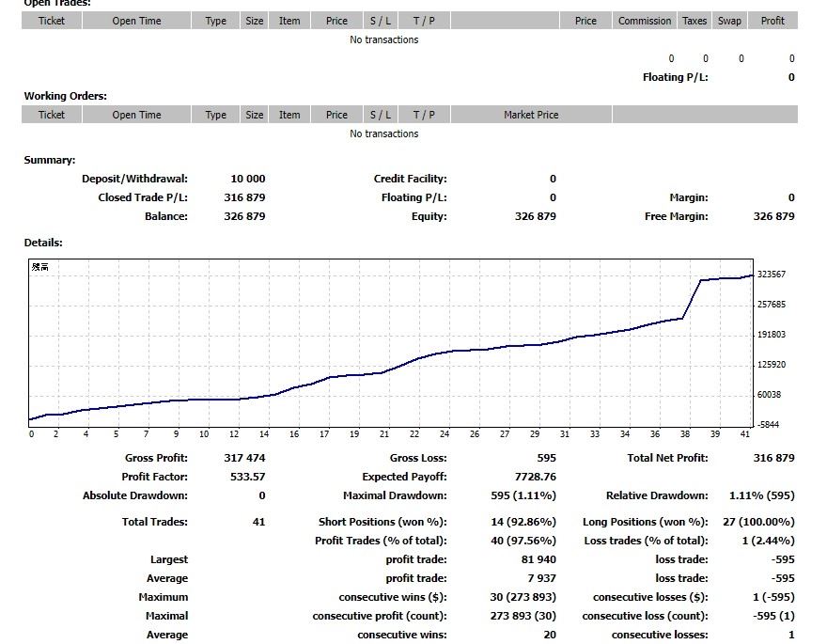Click the chart's 323567 axis label
The height and width of the screenshot is (644, 827).
(772, 275)
